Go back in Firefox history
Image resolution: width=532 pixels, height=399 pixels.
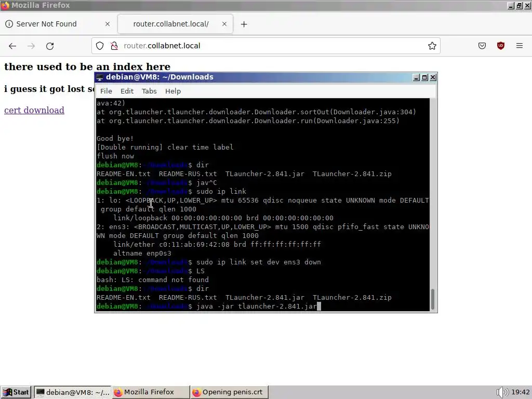coord(12,46)
